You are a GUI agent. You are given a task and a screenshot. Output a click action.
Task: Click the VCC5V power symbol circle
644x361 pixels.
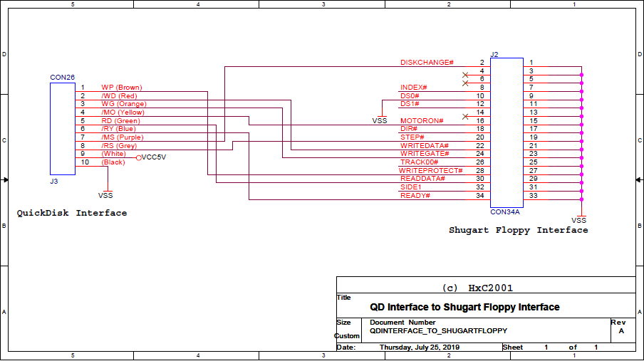pyautogui.click(x=139, y=157)
